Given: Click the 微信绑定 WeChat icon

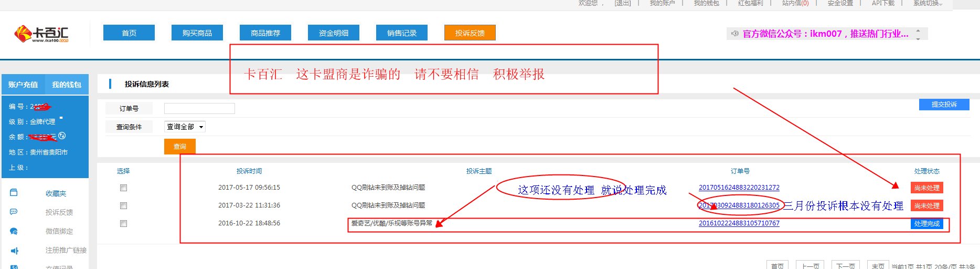Looking at the screenshot, I should (14, 231).
